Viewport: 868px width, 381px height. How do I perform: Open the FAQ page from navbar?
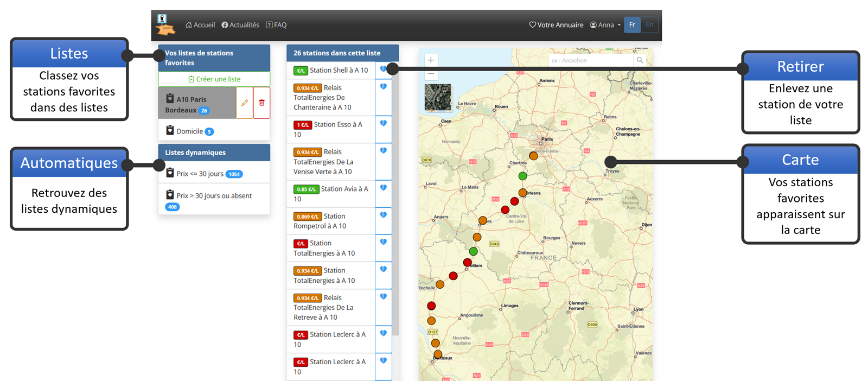coord(276,25)
